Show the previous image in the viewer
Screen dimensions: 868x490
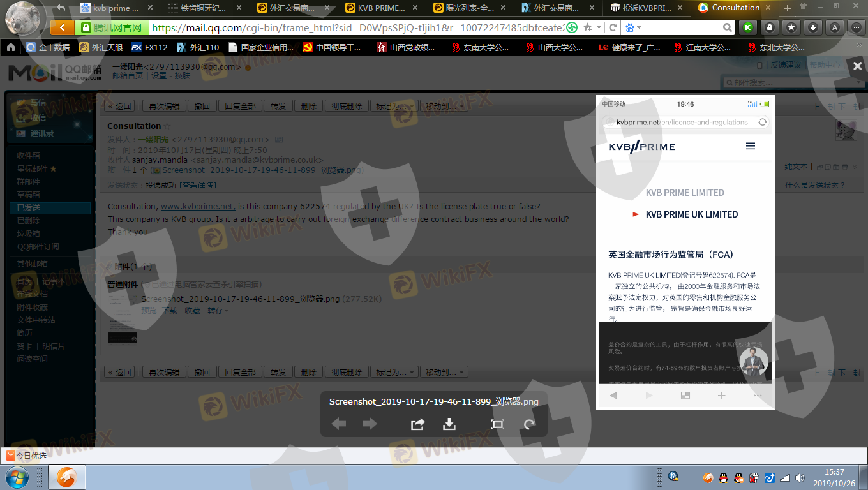point(339,424)
